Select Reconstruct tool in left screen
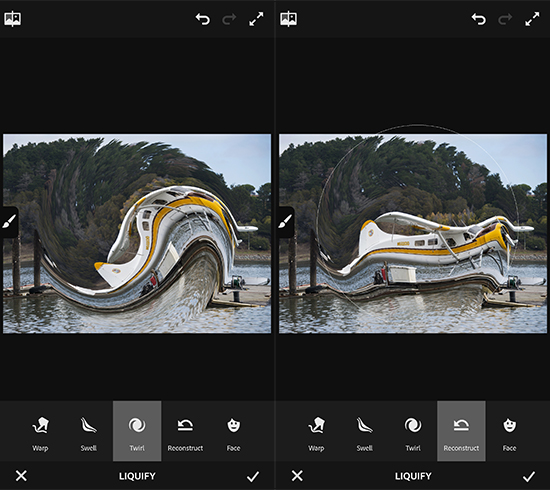 (185, 432)
